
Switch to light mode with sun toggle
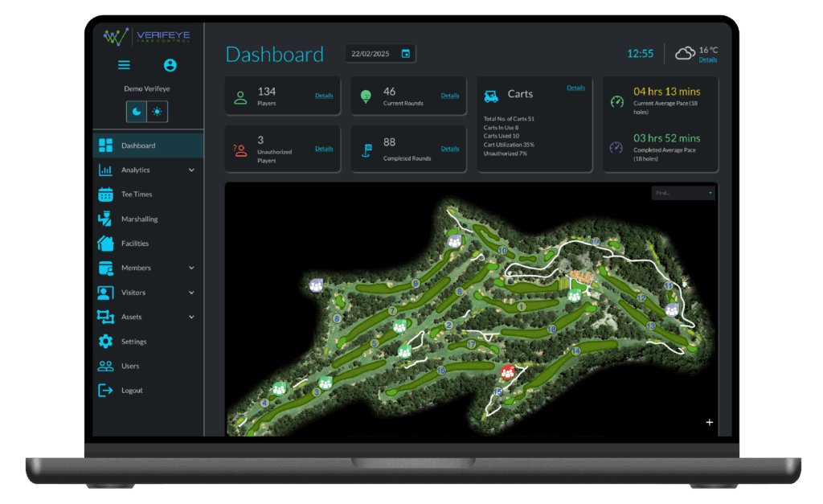coord(157,112)
